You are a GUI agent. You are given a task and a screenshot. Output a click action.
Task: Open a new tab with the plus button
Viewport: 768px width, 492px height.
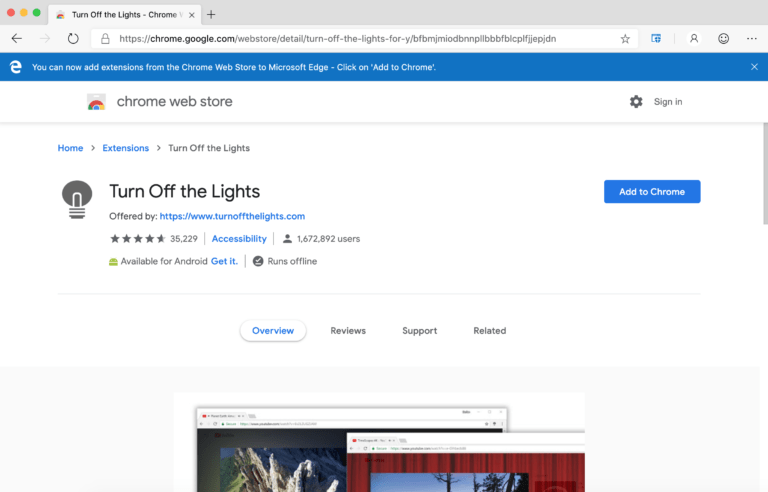click(211, 15)
